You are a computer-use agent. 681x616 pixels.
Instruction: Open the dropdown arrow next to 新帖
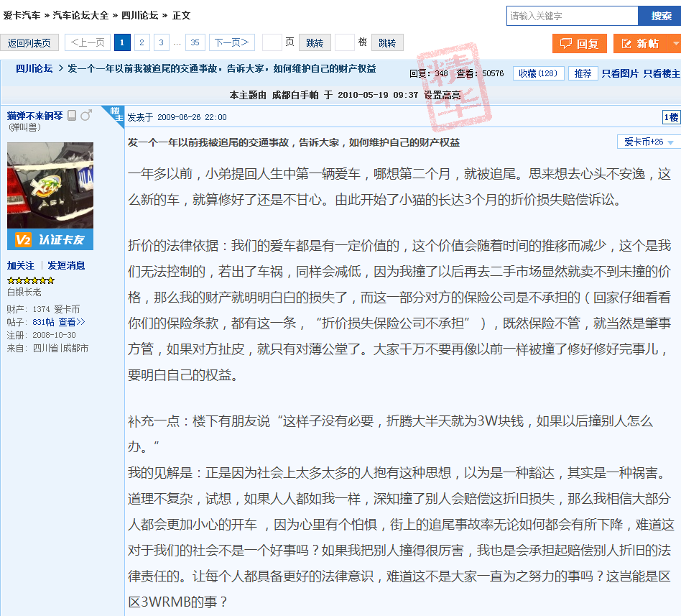tap(675, 44)
